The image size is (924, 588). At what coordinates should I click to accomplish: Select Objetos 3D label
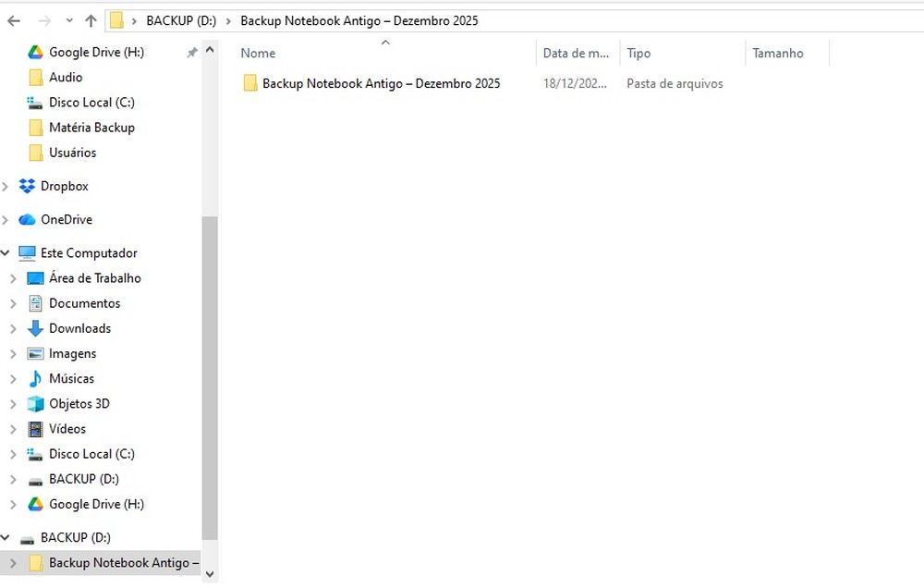[79, 404]
